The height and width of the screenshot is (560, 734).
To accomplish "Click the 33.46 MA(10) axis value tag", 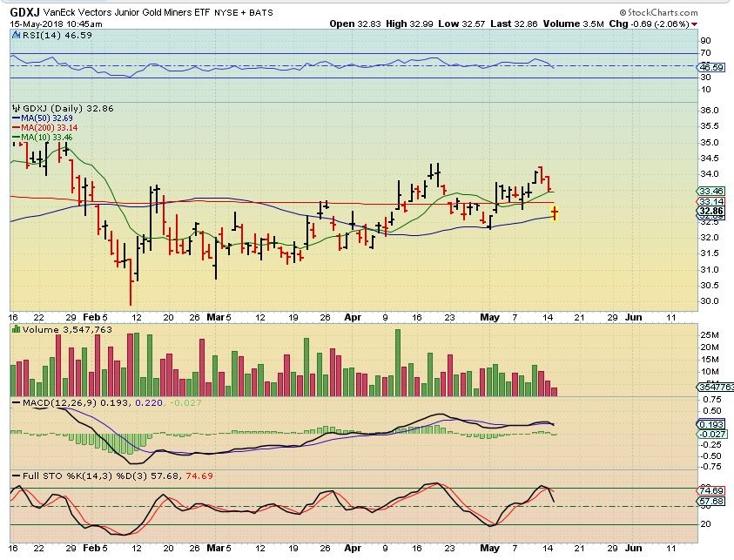I will pyautogui.click(x=711, y=191).
